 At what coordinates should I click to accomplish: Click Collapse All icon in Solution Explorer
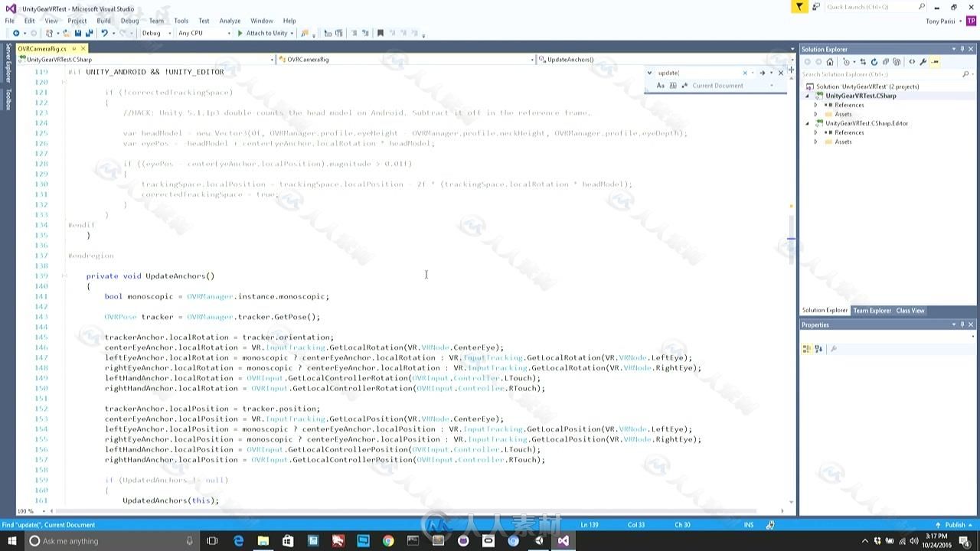(886, 62)
